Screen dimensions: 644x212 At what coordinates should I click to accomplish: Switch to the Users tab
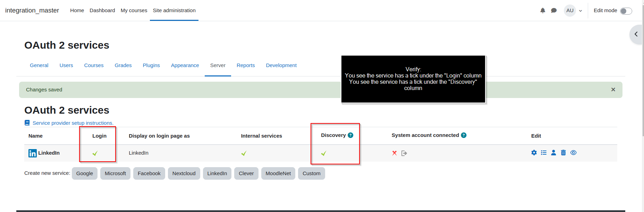(x=66, y=65)
